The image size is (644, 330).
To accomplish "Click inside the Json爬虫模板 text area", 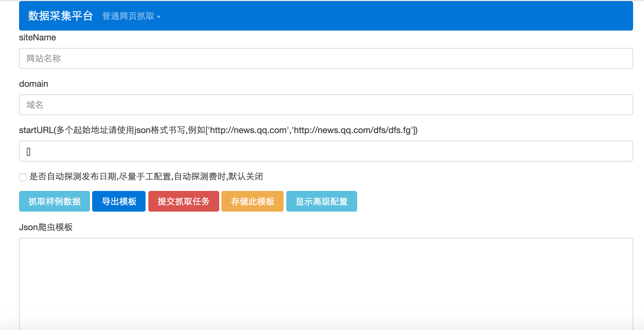I will point(326,284).
